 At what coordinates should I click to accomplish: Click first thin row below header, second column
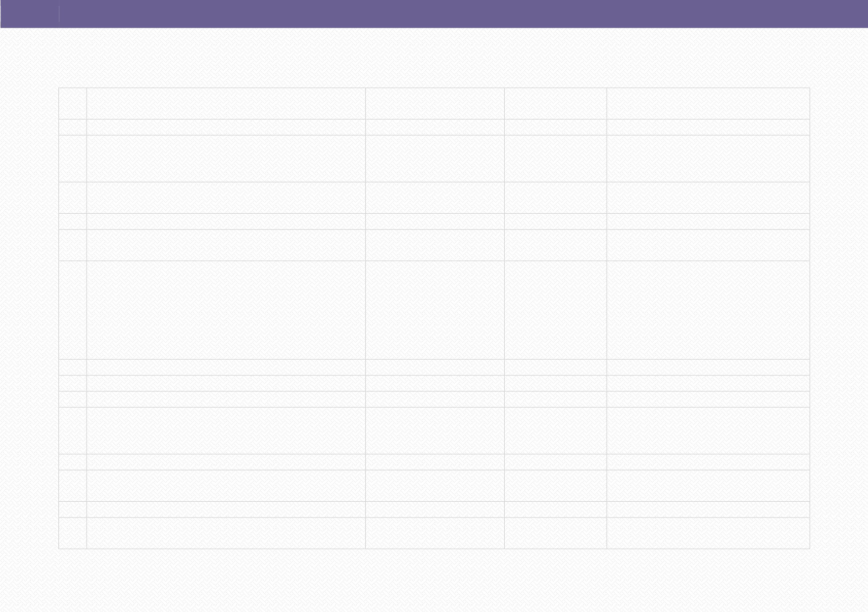point(226,127)
